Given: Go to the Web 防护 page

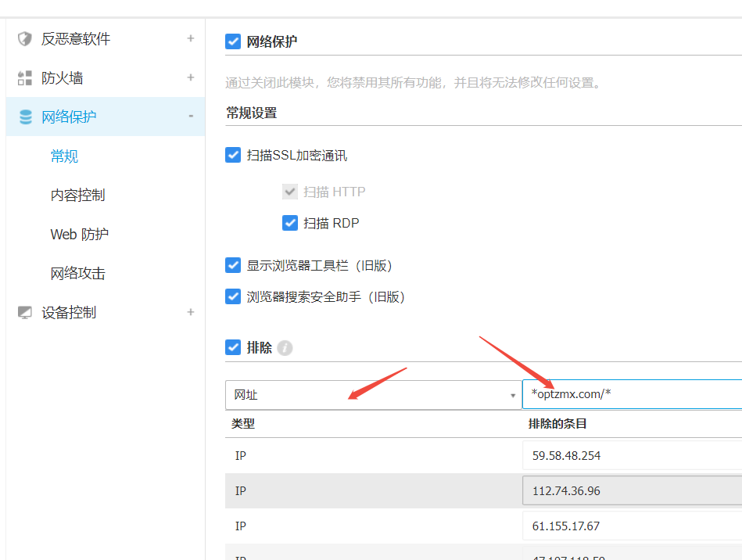Looking at the screenshot, I should tap(79, 235).
